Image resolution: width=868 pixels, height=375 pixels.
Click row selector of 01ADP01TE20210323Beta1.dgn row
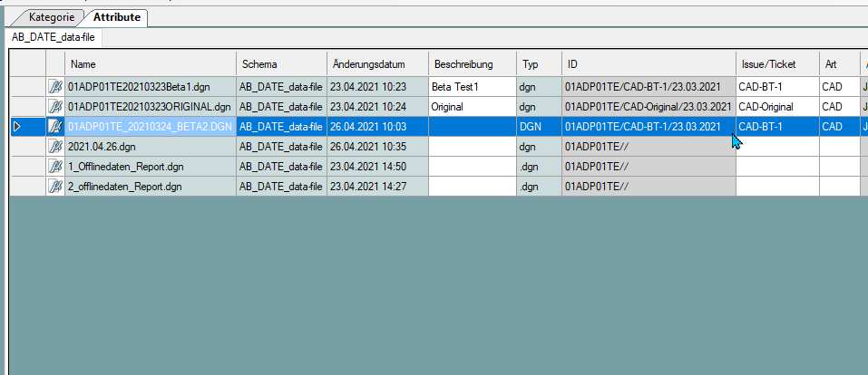[28, 87]
